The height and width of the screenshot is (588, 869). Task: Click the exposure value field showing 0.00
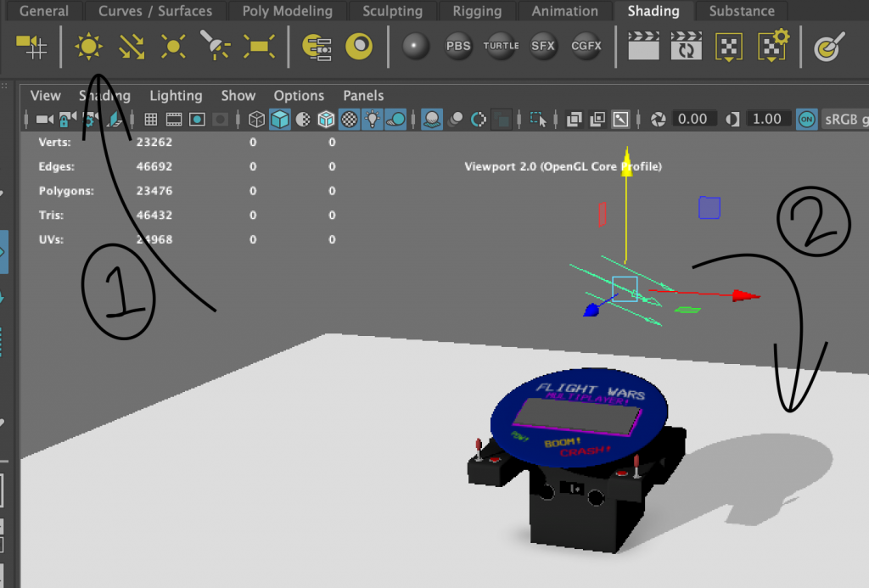pos(692,120)
